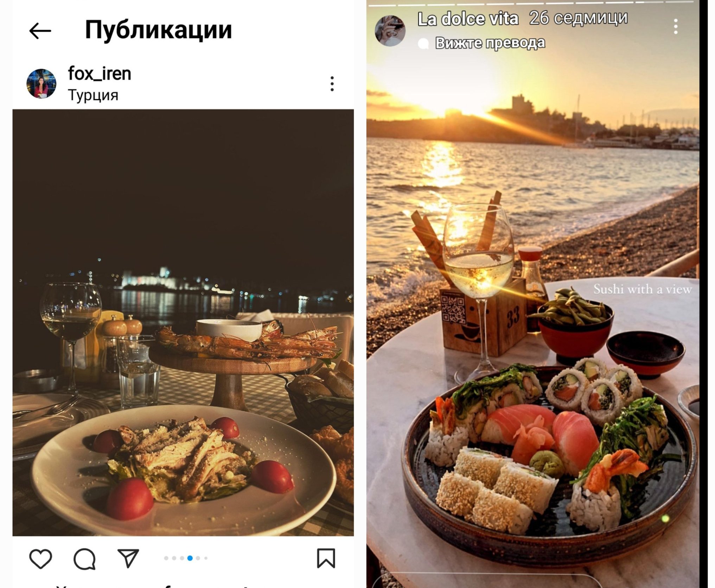The width and height of the screenshot is (715, 588).
Task: Share the post via paper plane icon
Action: (x=128, y=558)
